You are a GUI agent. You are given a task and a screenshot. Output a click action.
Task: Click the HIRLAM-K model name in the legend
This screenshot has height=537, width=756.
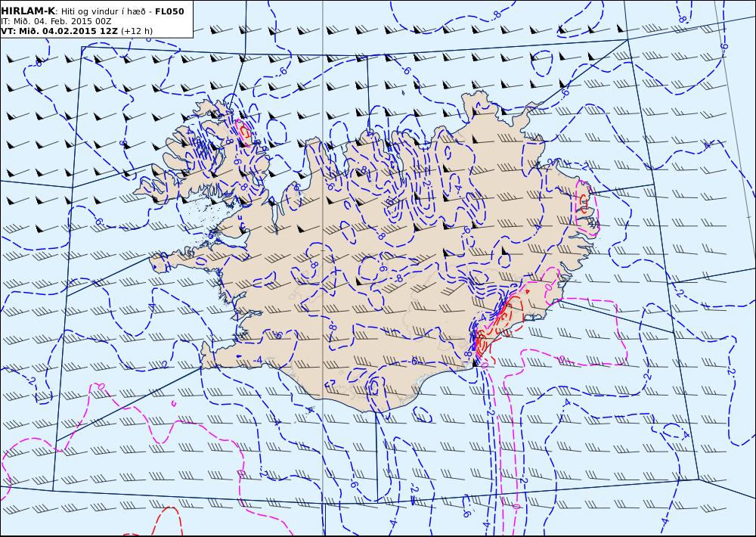tap(28, 11)
